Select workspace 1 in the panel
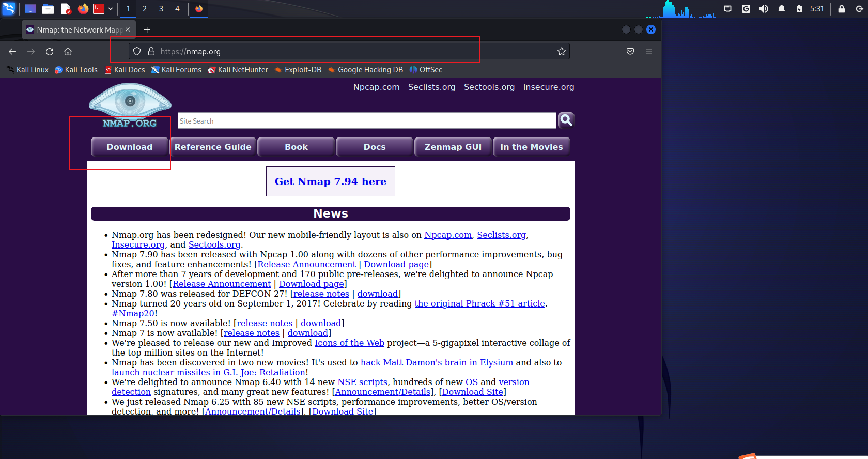 tap(128, 9)
